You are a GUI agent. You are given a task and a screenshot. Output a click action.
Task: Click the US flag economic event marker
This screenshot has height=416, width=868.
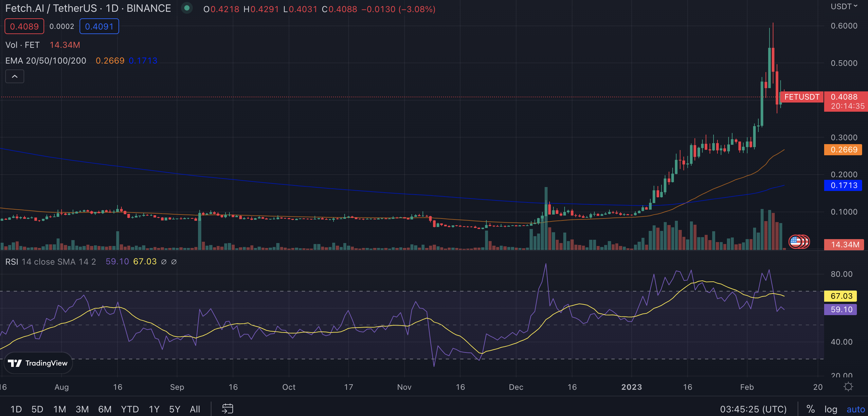pyautogui.click(x=796, y=242)
